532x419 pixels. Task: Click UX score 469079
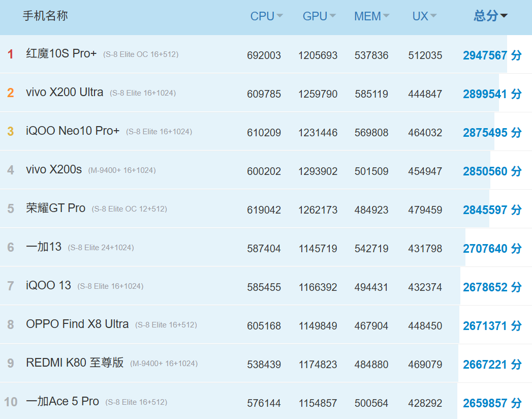[425, 365]
